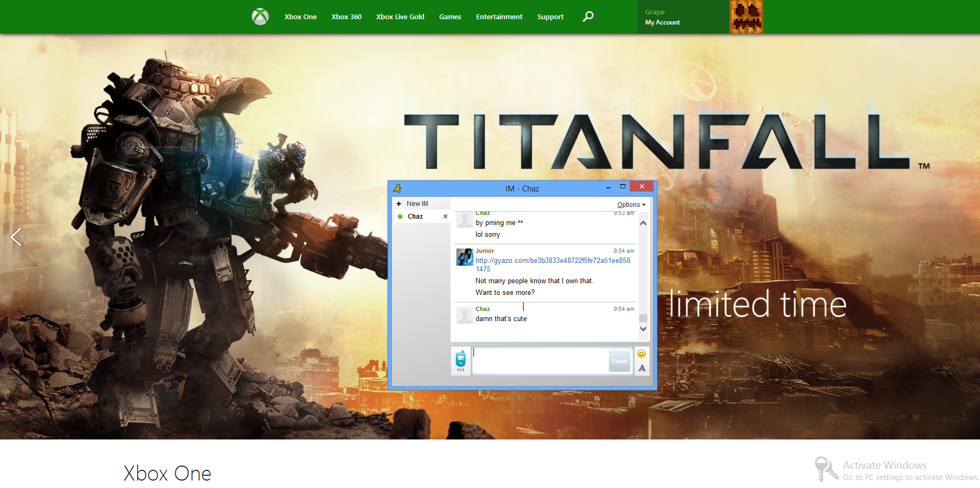This screenshot has height=488, width=980.
Task: Open the text formatting A icon
Action: point(642,368)
